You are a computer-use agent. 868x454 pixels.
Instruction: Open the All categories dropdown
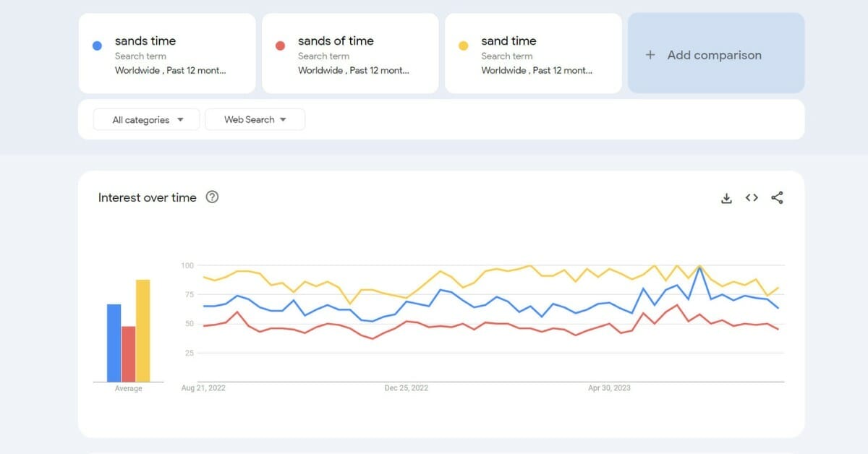point(146,120)
